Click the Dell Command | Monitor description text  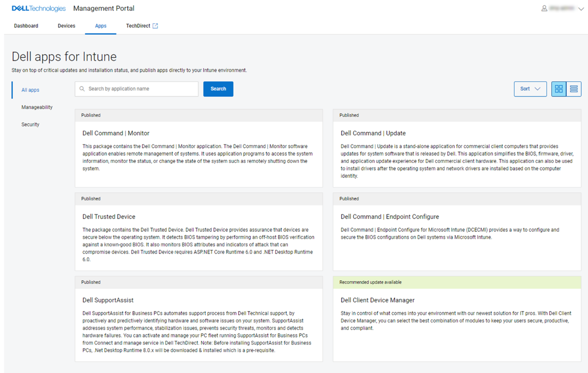click(197, 157)
